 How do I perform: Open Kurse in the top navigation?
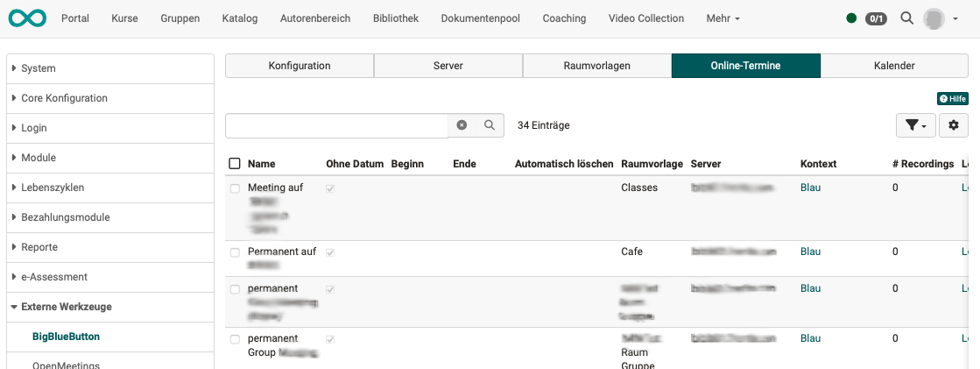click(x=125, y=18)
